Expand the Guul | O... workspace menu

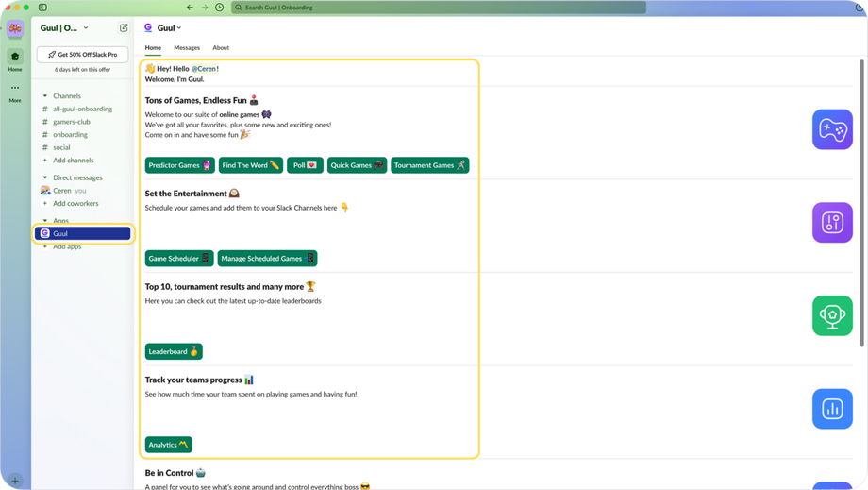[64, 27]
